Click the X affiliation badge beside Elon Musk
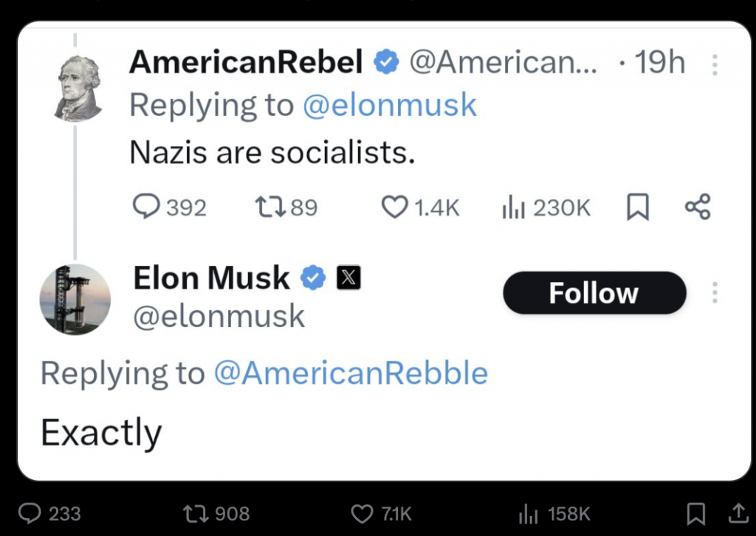The image size is (756, 536). click(348, 278)
